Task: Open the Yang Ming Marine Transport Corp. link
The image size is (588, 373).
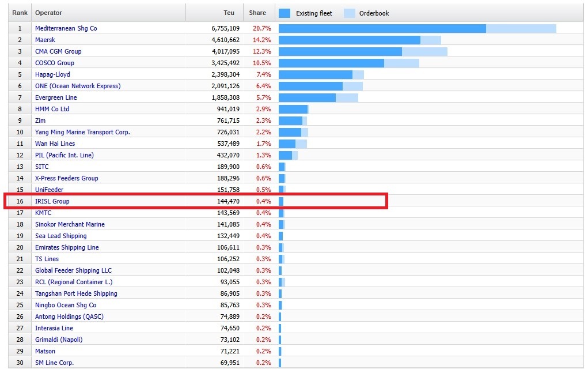Action: coord(82,132)
